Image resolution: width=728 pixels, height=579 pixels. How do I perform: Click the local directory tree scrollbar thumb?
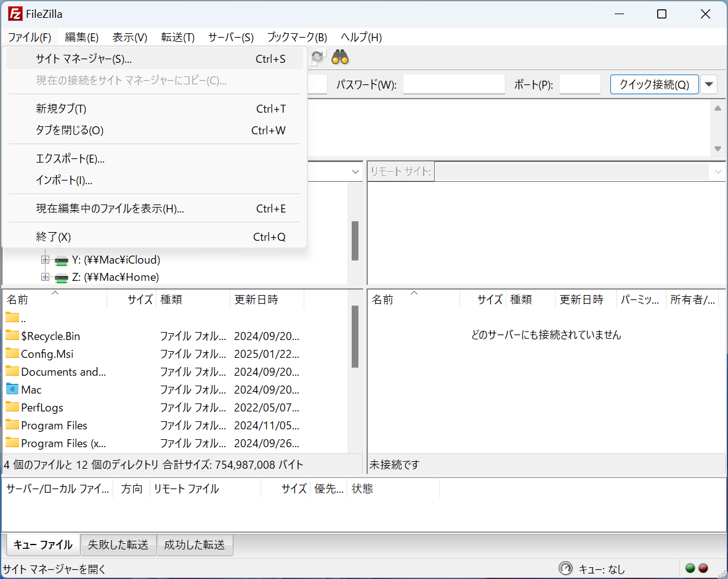coord(355,240)
